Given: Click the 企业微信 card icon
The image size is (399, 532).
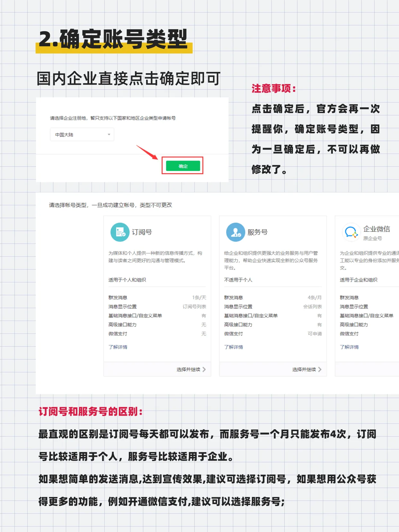Looking at the screenshot, I should [351, 232].
